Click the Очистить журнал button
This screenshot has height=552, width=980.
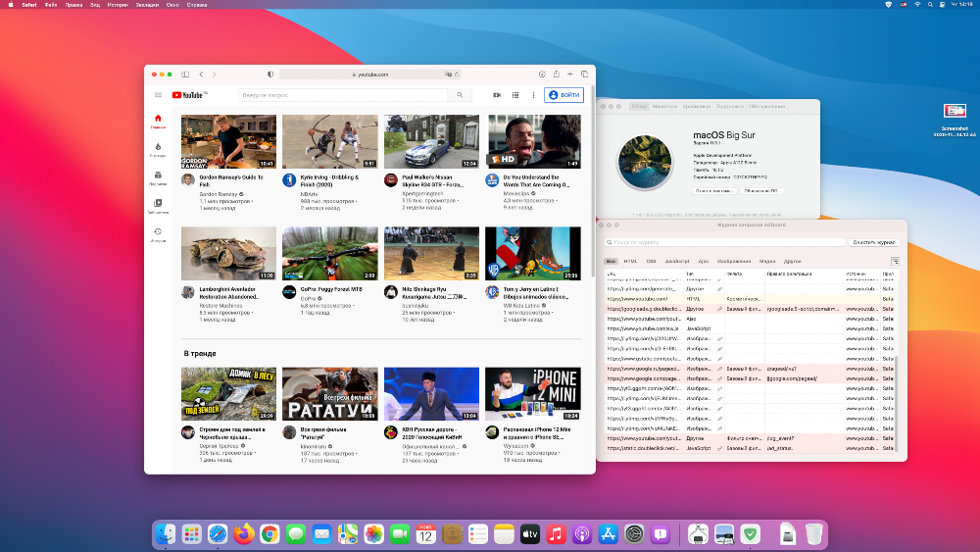coord(873,241)
